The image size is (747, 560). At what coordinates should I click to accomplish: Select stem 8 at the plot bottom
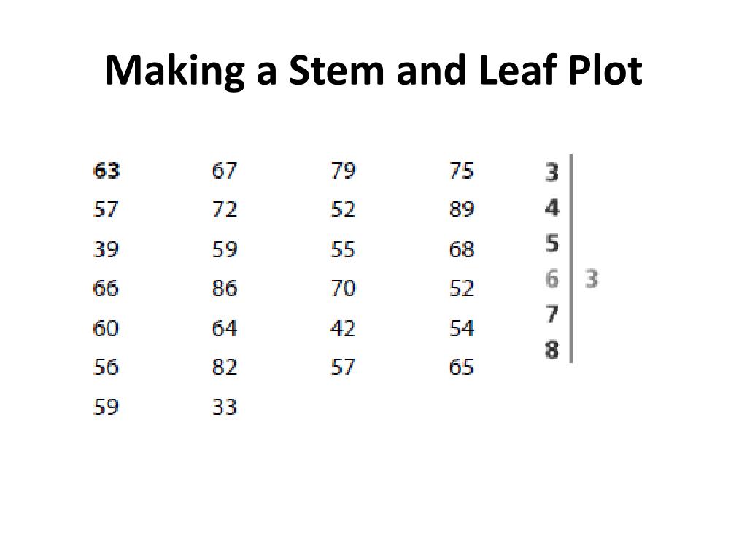552,350
